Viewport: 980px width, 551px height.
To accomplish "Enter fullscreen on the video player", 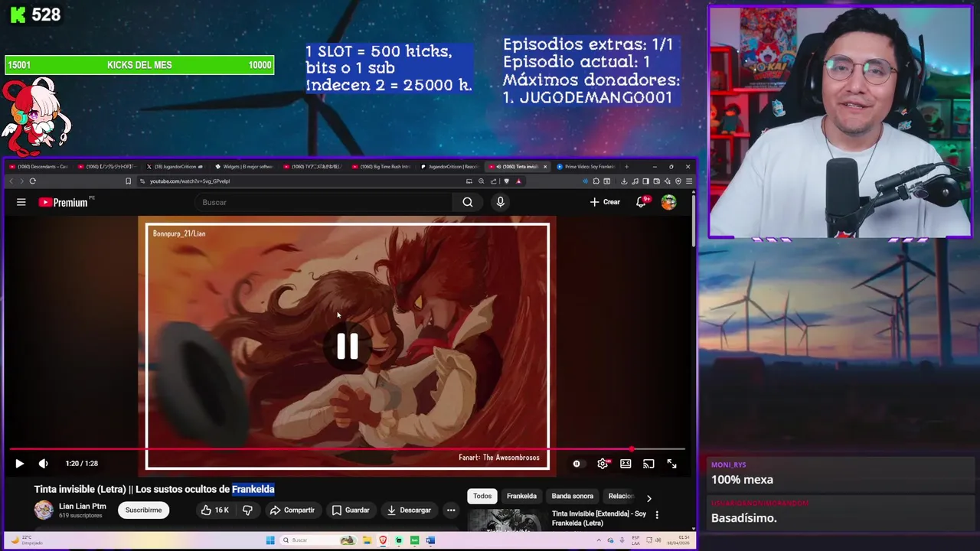I will pos(671,464).
